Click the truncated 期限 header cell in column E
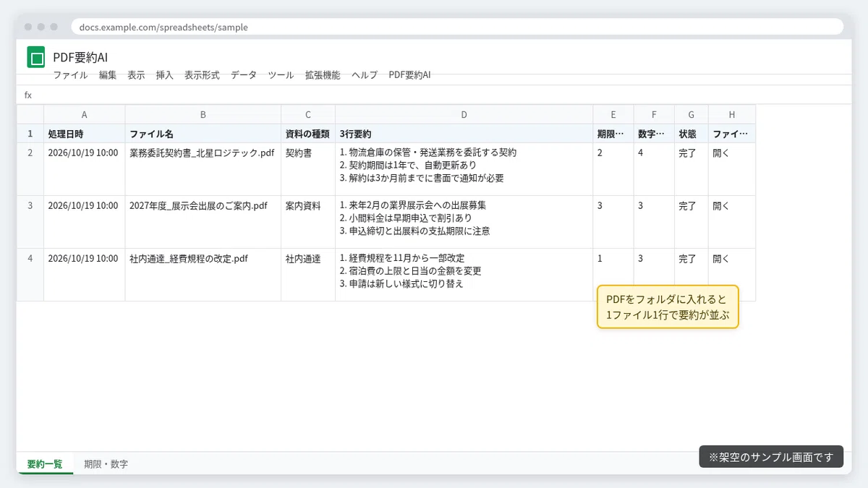Viewport: 868px width, 488px height. point(613,134)
